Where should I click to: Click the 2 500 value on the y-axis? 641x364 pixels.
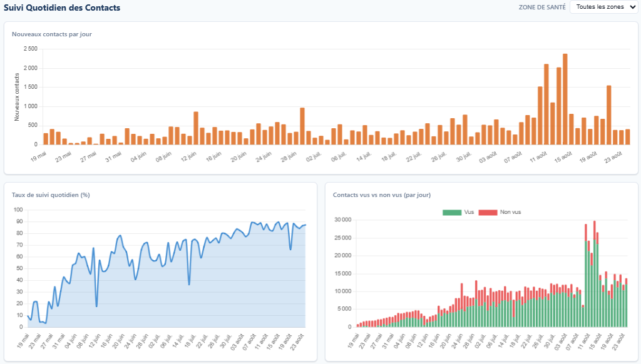point(31,49)
